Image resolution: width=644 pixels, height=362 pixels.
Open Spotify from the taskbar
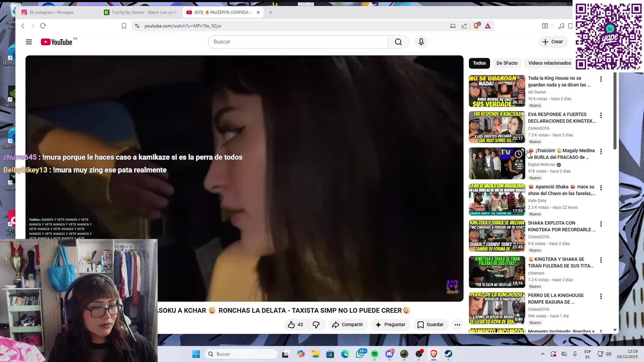[375, 354]
